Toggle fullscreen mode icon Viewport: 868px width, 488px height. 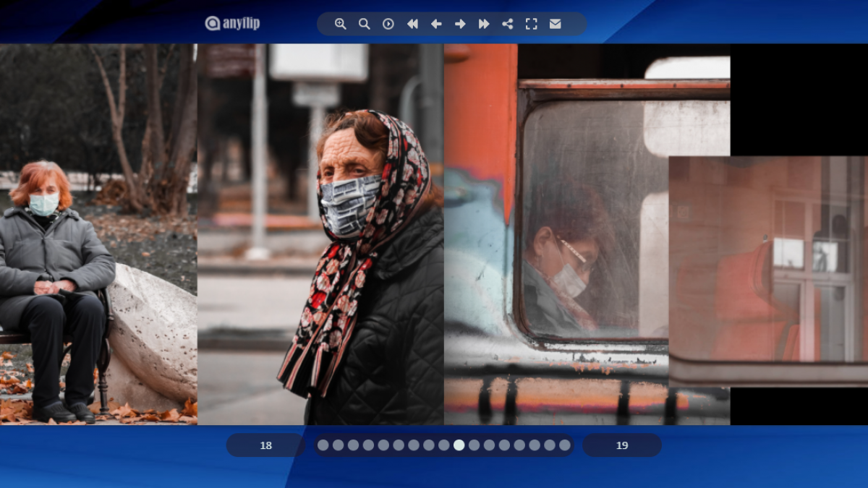click(x=532, y=24)
